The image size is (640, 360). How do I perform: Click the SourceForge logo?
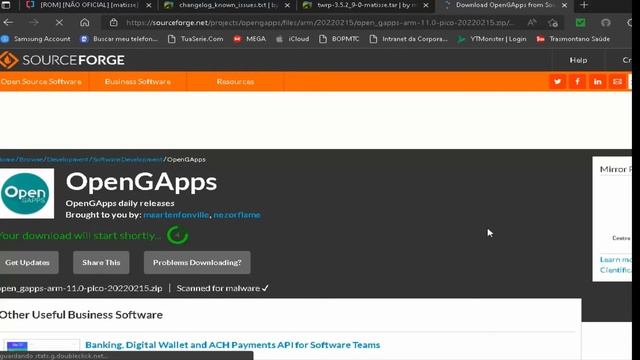tap(62, 60)
